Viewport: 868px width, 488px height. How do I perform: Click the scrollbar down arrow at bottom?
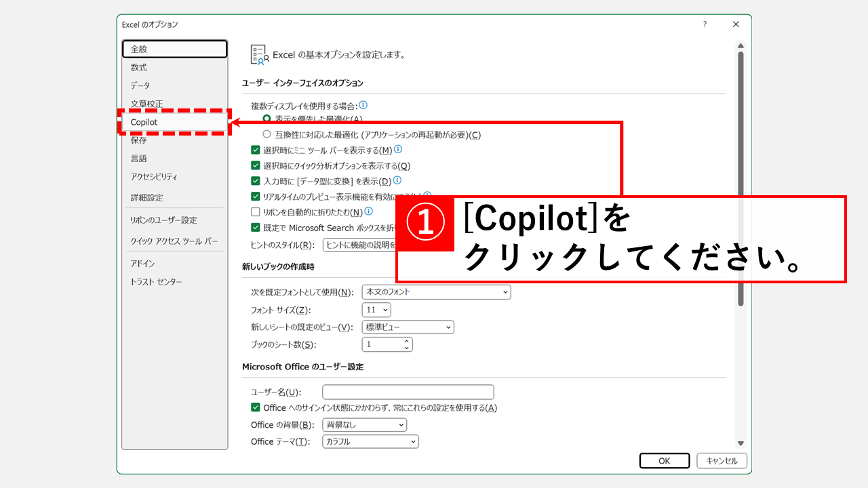click(x=741, y=443)
